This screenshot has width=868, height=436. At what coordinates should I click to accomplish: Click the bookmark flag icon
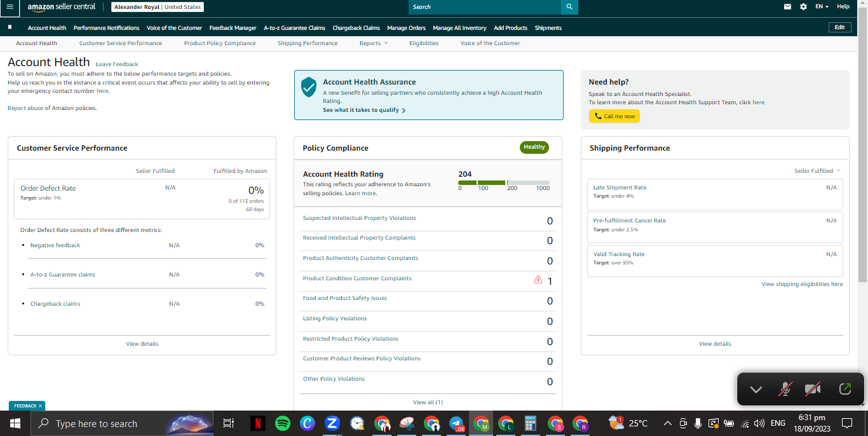[10, 27]
